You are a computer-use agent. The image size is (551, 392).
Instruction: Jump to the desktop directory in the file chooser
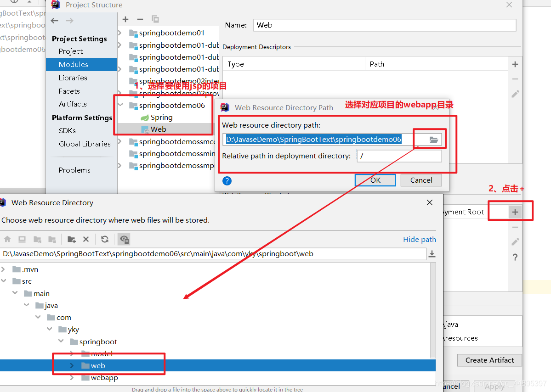[22, 239]
